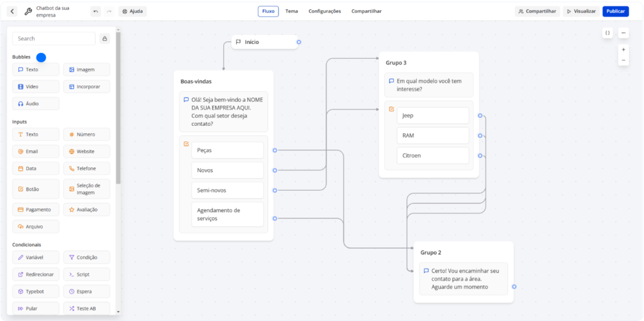The image size is (644, 321).
Task: Select the Redirecionar block
Action: pos(36,274)
